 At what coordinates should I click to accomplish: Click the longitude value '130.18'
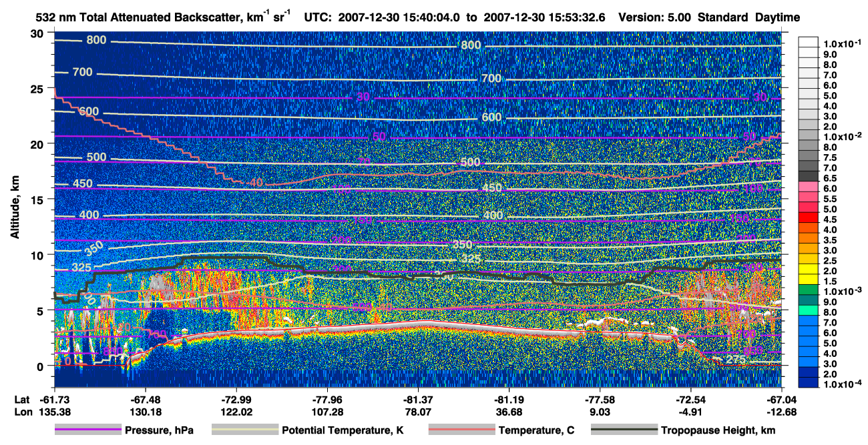(x=147, y=412)
